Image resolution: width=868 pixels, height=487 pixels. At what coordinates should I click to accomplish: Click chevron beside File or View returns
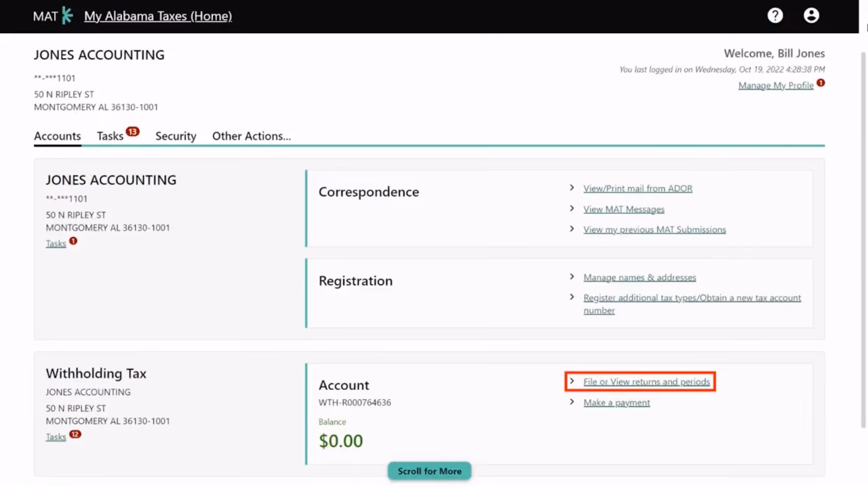point(572,381)
